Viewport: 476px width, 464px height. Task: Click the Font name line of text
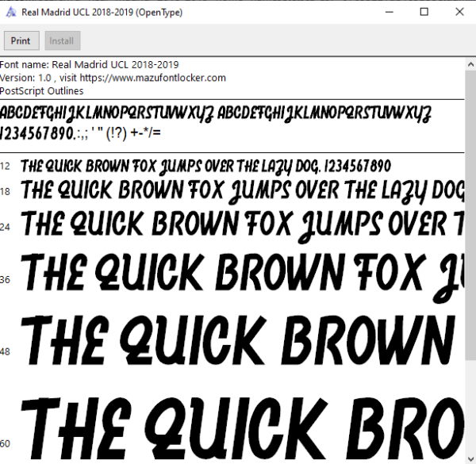[x=89, y=64]
